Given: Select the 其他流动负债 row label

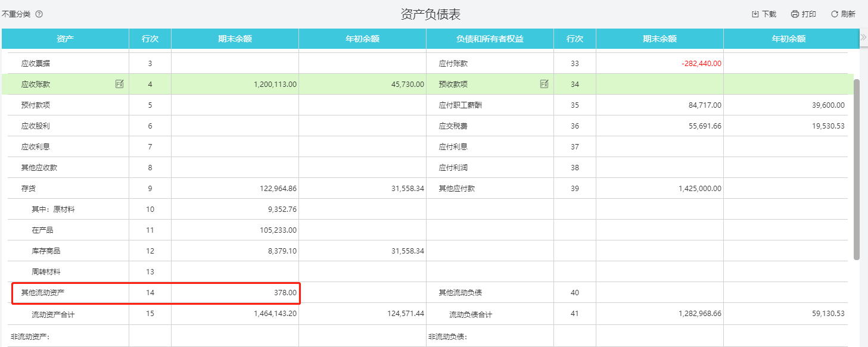Looking at the screenshot, I should point(461,292).
